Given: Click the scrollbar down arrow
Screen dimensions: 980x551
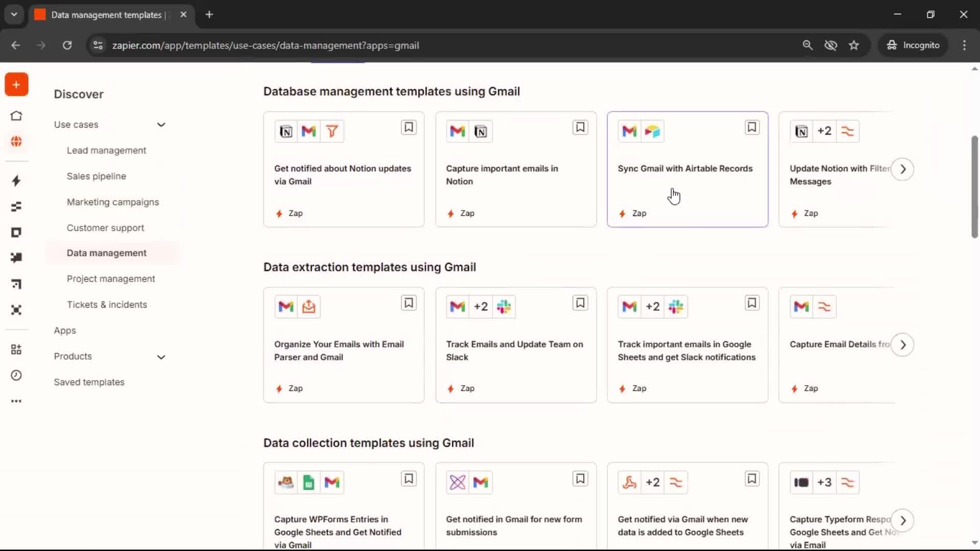Looking at the screenshot, I should (x=974, y=543).
